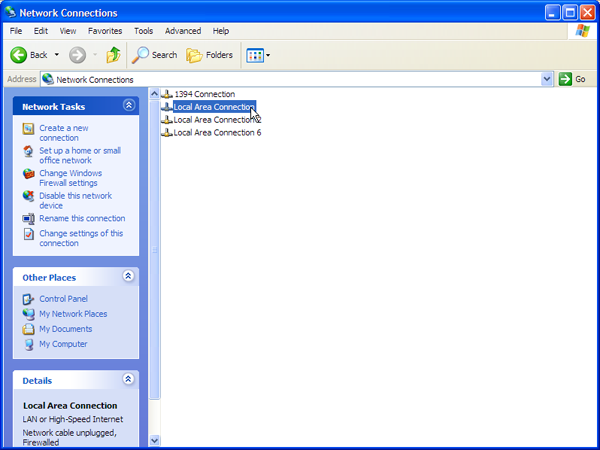Open the View menu

[x=68, y=31]
